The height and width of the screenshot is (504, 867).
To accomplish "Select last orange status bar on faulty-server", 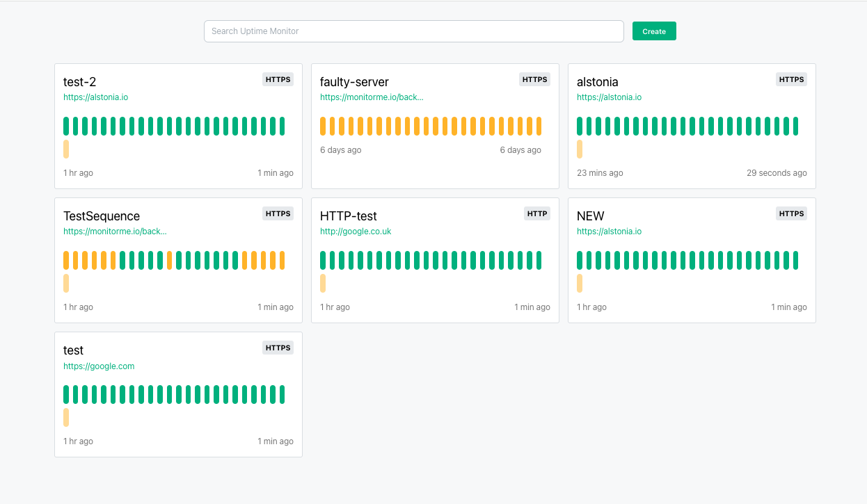I will tap(539, 126).
